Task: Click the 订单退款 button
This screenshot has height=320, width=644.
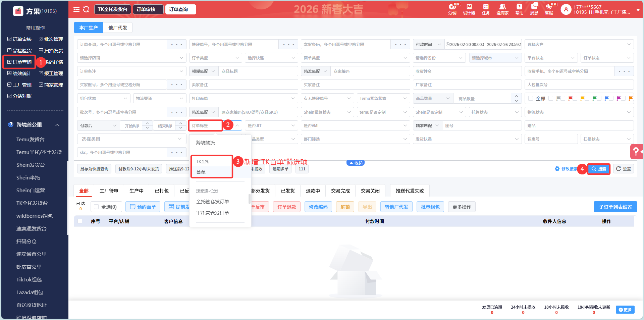Action: click(287, 207)
